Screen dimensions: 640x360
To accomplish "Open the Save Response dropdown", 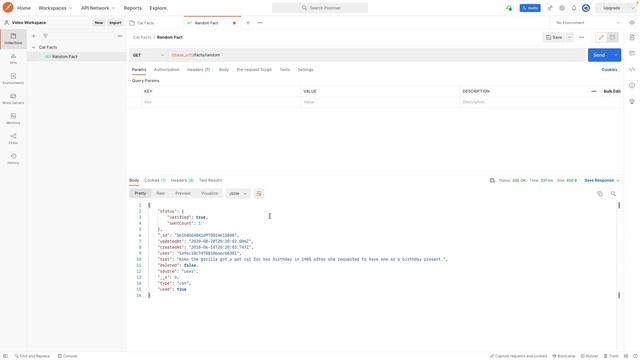I will click(602, 180).
